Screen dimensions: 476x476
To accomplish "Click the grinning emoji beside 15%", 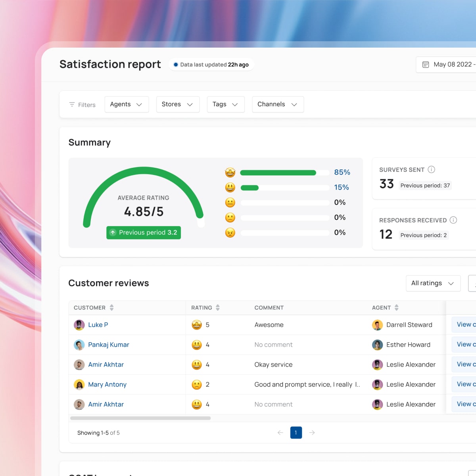I will [230, 188].
